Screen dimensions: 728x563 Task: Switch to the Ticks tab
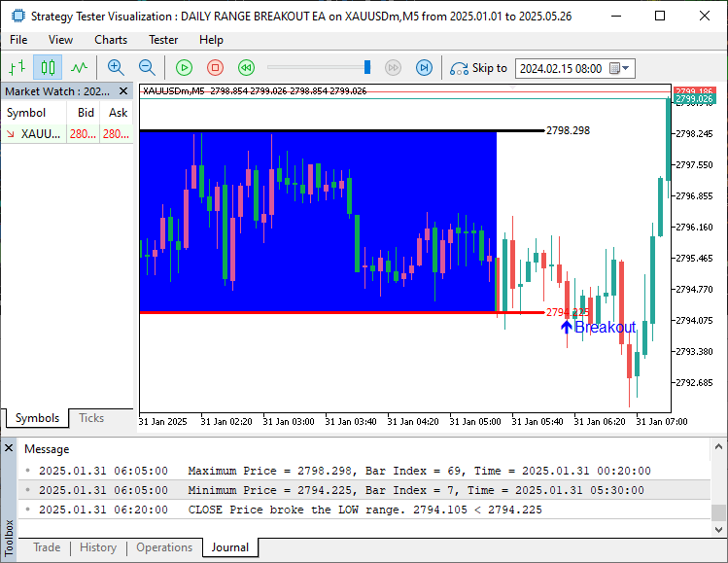tap(91, 418)
